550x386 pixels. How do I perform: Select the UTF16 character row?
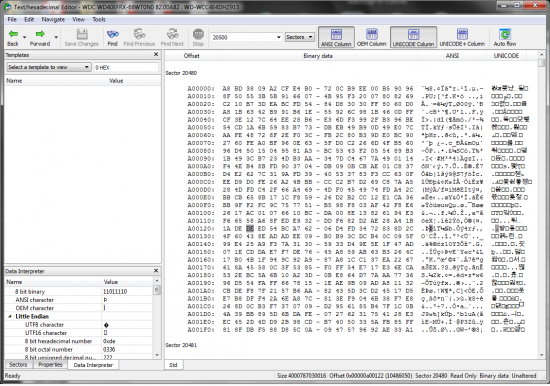(79, 333)
